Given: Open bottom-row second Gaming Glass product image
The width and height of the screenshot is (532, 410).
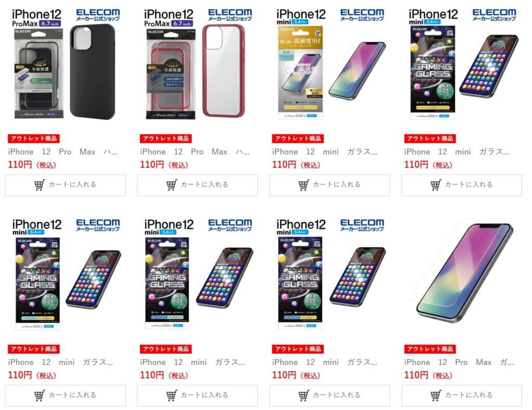Looking at the screenshot, I should (x=197, y=275).
